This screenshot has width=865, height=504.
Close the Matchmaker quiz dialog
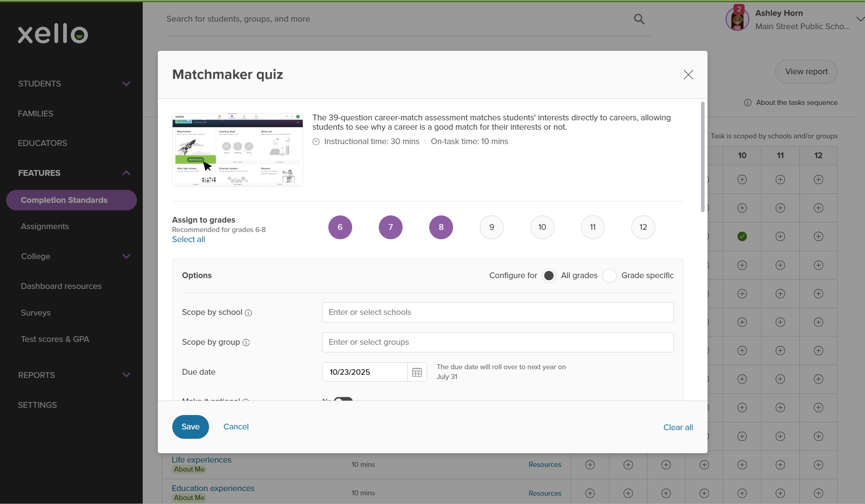tap(688, 75)
